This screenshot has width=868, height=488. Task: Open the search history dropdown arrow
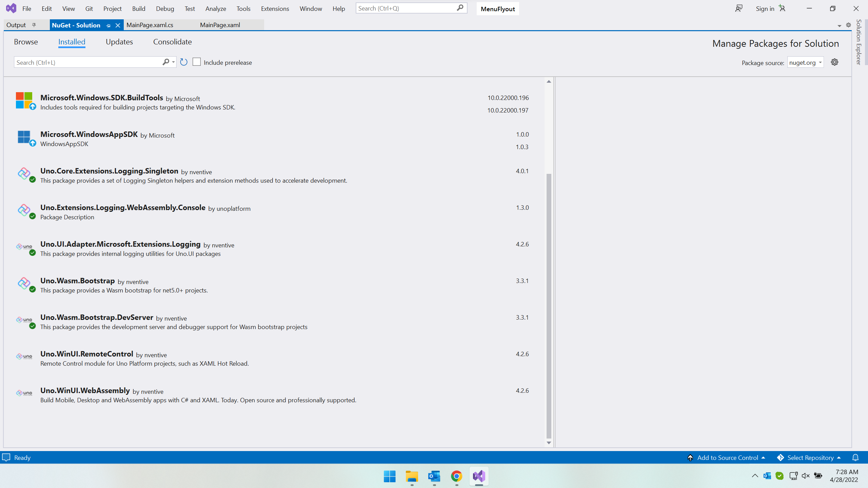click(x=173, y=62)
